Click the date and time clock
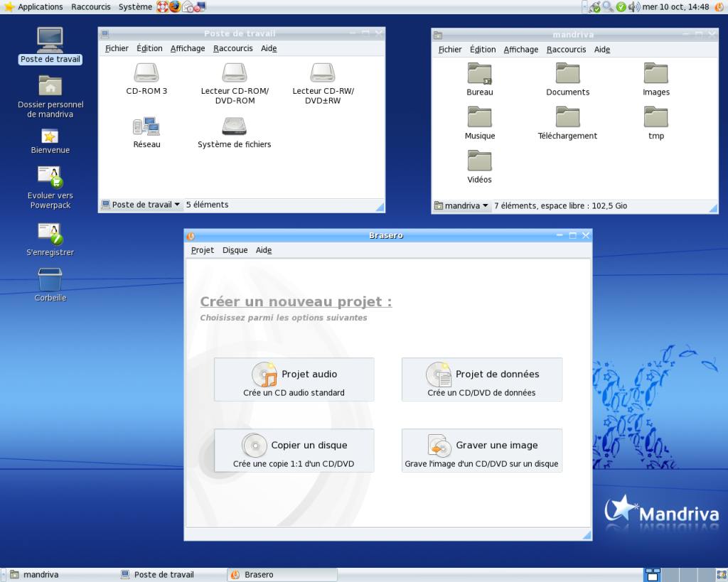The width and height of the screenshot is (728, 582). coord(675,7)
